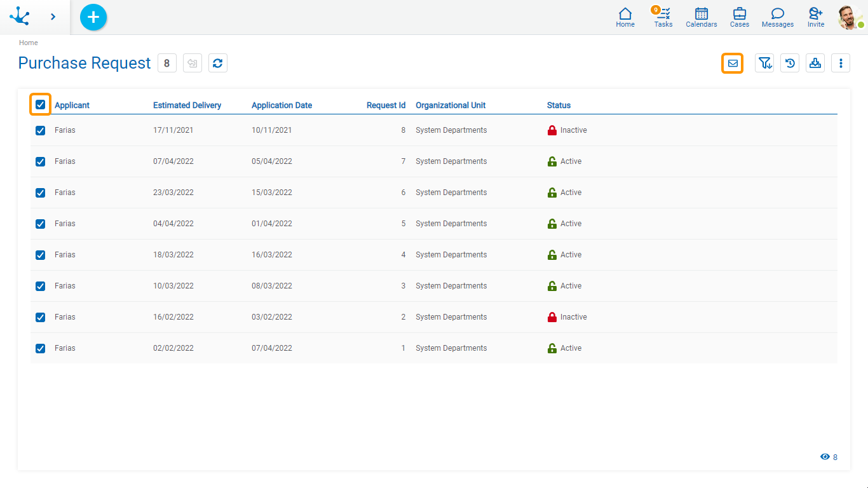This screenshot has height=488, width=868.
Task: Click the green unlock icon in row 4
Action: pyautogui.click(x=552, y=255)
